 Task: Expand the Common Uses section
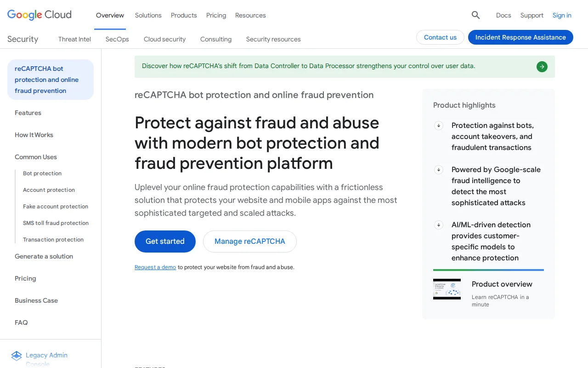35,157
